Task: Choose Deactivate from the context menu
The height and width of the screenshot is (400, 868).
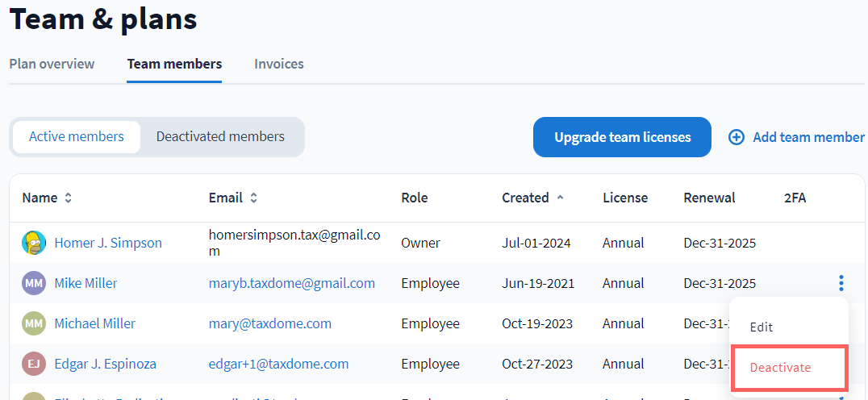Action: pyautogui.click(x=780, y=368)
